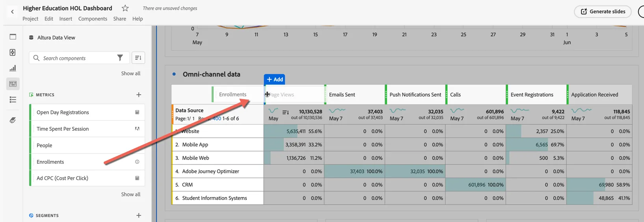
Task: Click the Generate slides button
Action: (603, 11)
